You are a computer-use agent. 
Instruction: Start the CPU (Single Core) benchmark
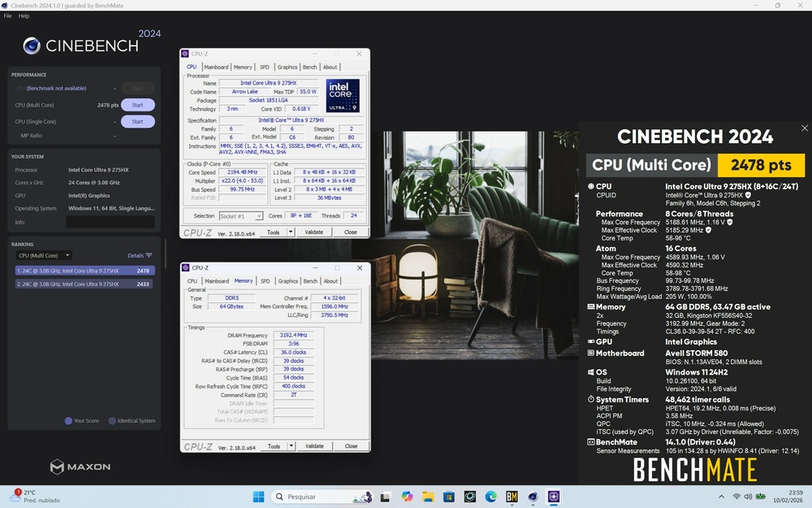click(137, 122)
